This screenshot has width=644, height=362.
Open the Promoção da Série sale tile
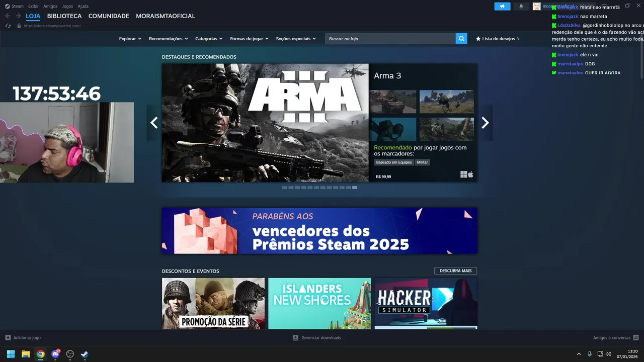coord(213,304)
